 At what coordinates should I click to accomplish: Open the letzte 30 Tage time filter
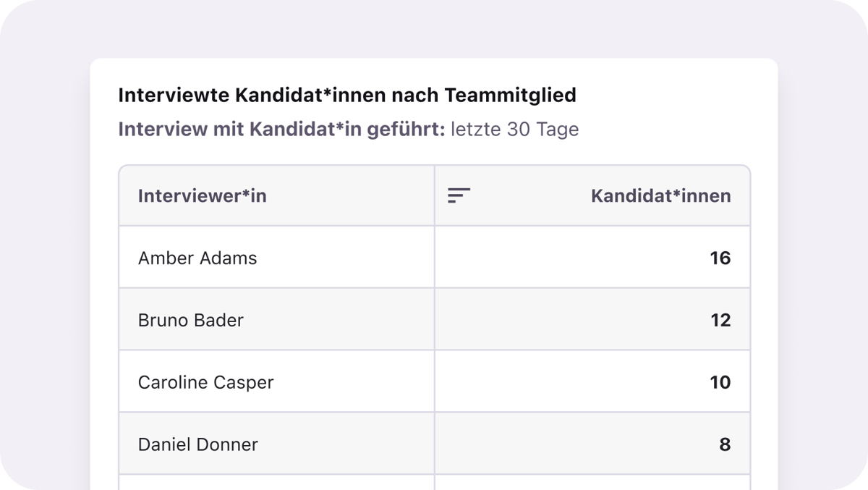pyautogui.click(x=514, y=130)
